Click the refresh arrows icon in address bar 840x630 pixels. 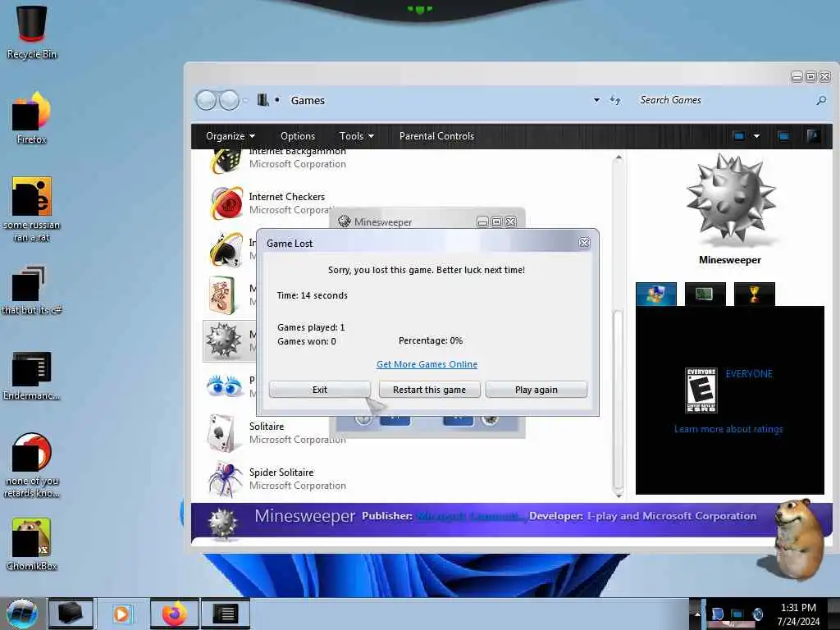point(615,100)
